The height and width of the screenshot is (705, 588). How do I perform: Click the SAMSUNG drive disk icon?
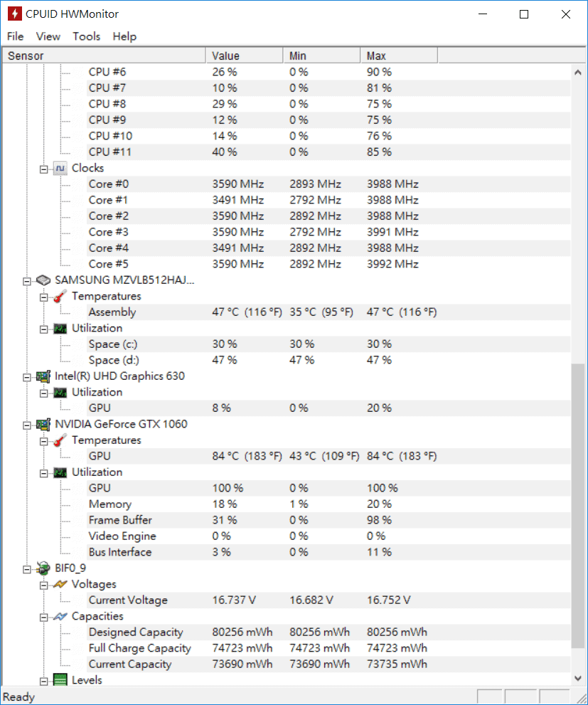43,280
